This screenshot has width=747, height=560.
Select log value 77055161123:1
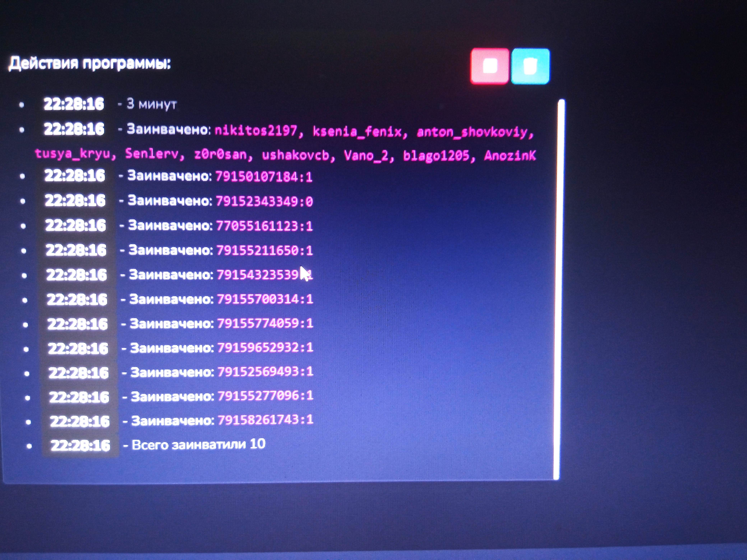point(265,226)
